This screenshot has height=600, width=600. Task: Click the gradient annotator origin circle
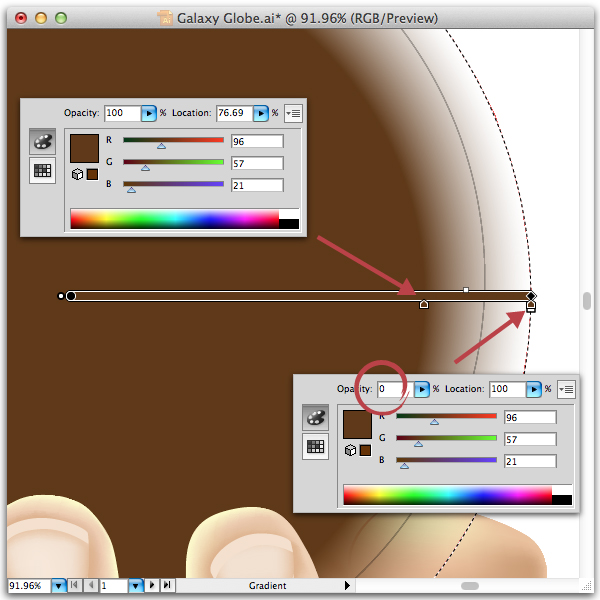(x=71, y=296)
